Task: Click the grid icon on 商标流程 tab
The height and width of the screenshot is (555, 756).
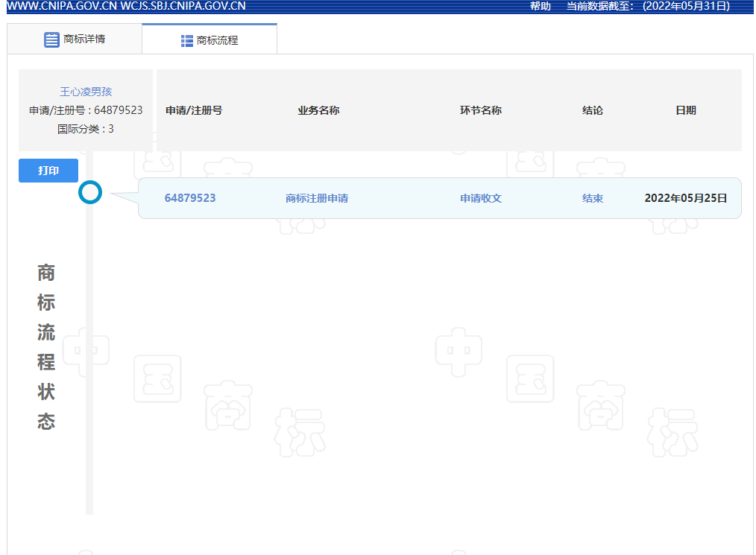Action: click(x=187, y=41)
